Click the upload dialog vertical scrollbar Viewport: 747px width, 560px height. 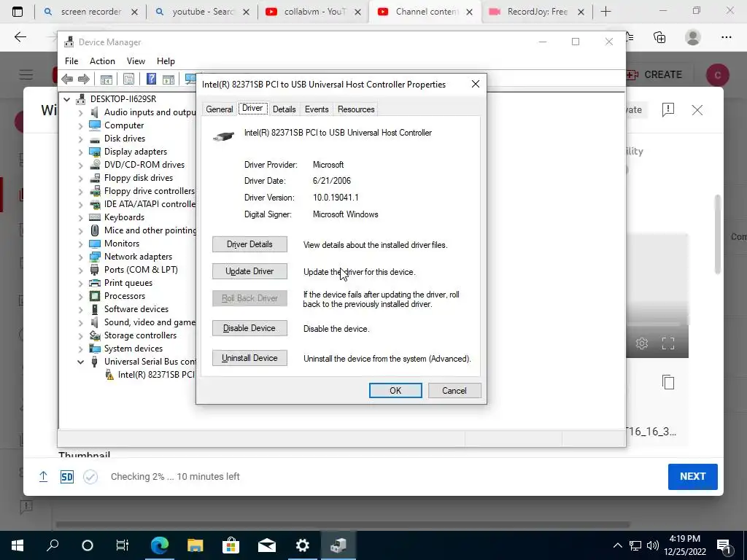[x=718, y=234]
